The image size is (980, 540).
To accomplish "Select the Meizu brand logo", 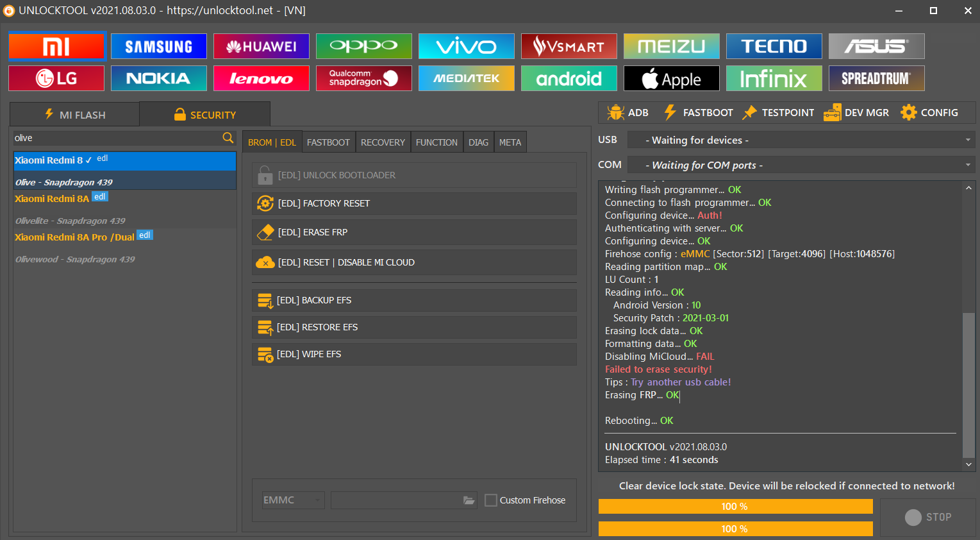I will 672,46.
